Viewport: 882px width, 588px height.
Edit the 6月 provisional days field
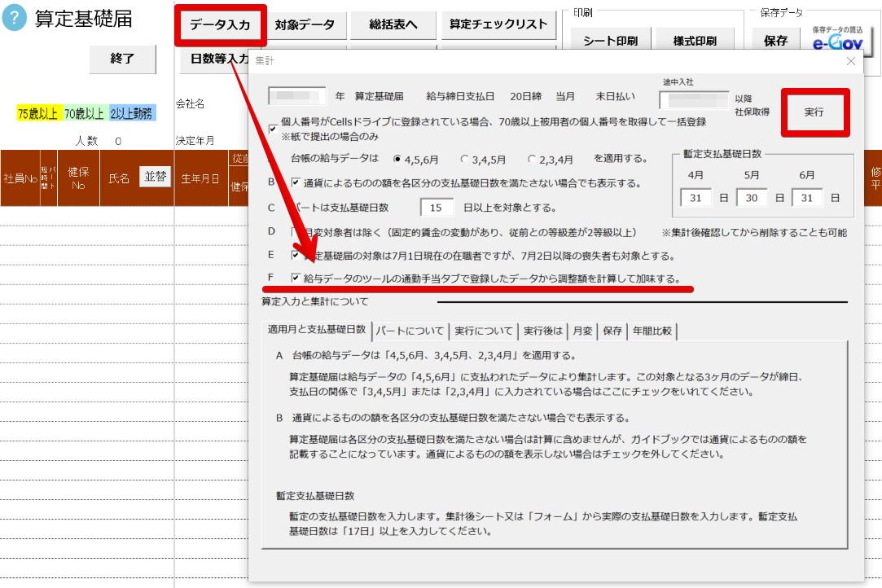(x=807, y=198)
